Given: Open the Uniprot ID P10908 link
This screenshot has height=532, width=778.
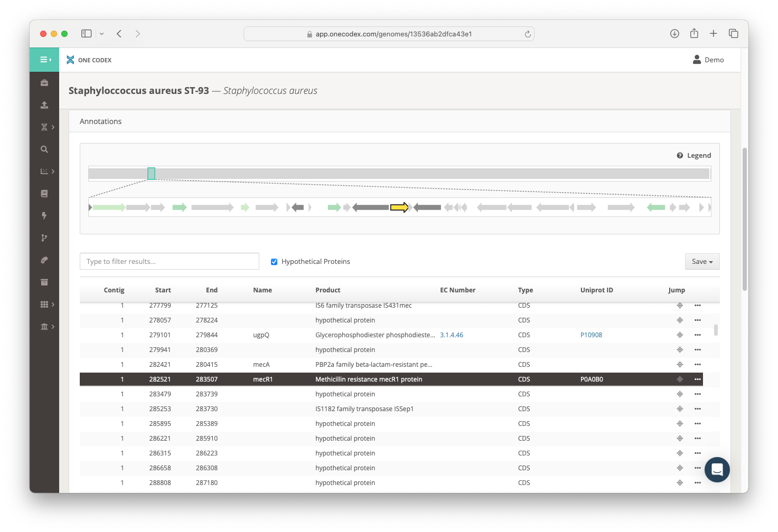Looking at the screenshot, I should pyautogui.click(x=591, y=335).
